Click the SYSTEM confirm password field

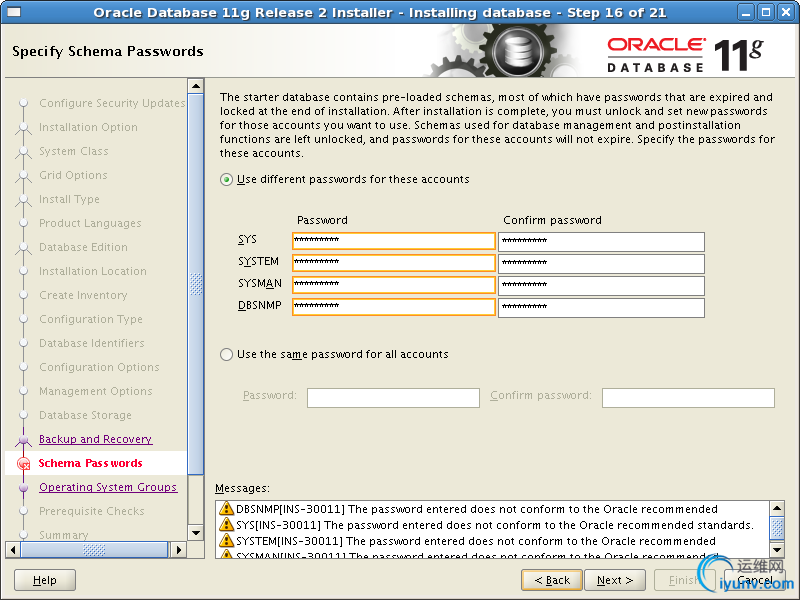(x=601, y=263)
